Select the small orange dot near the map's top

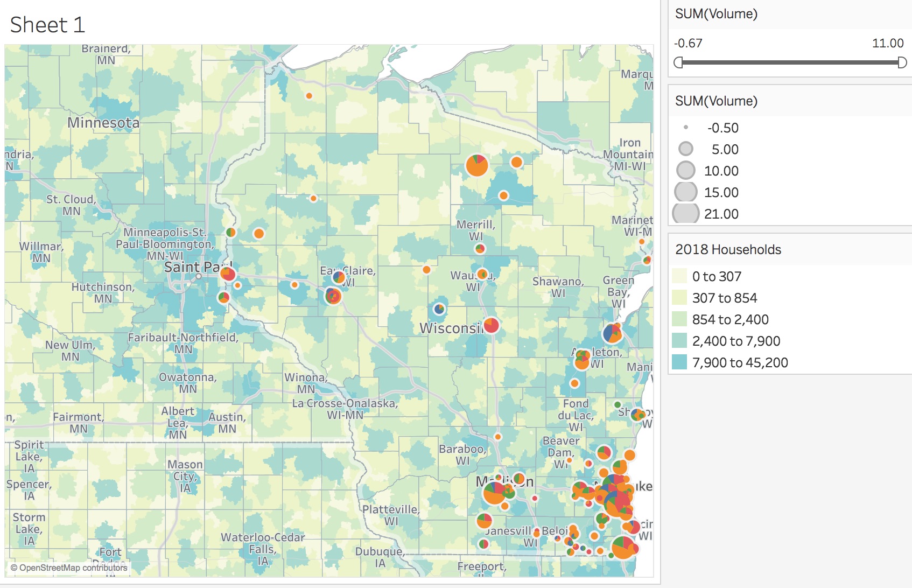click(309, 96)
